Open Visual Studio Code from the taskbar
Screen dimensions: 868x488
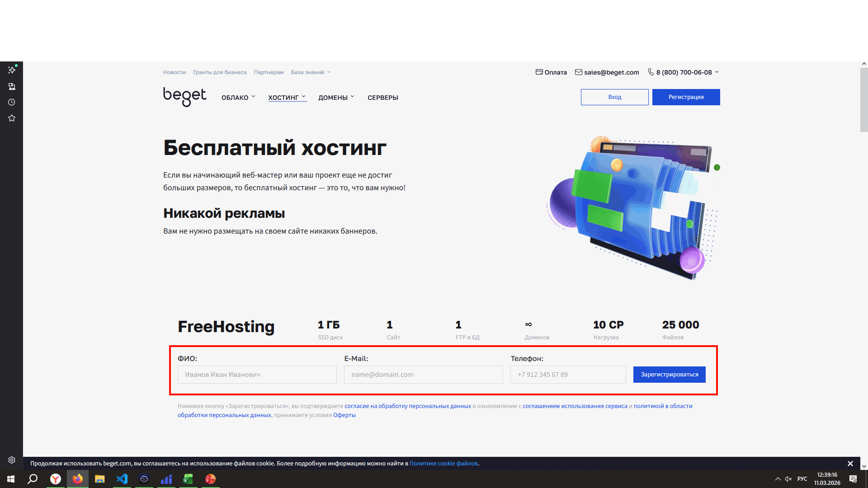[122, 479]
